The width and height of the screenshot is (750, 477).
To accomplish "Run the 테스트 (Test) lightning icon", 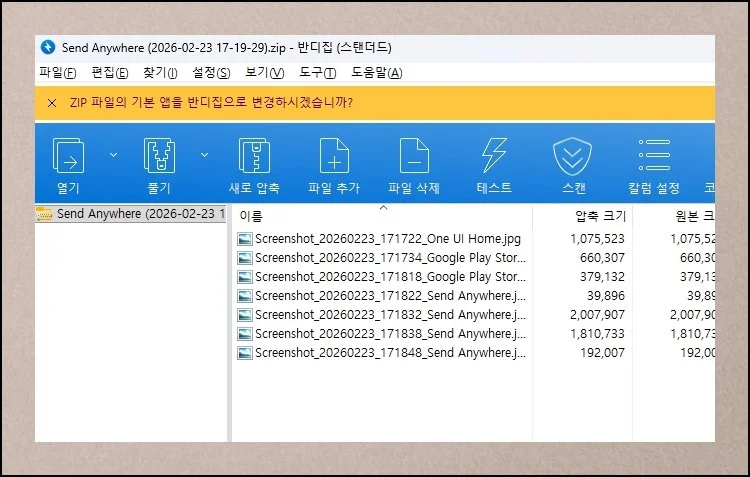I will coord(494,157).
